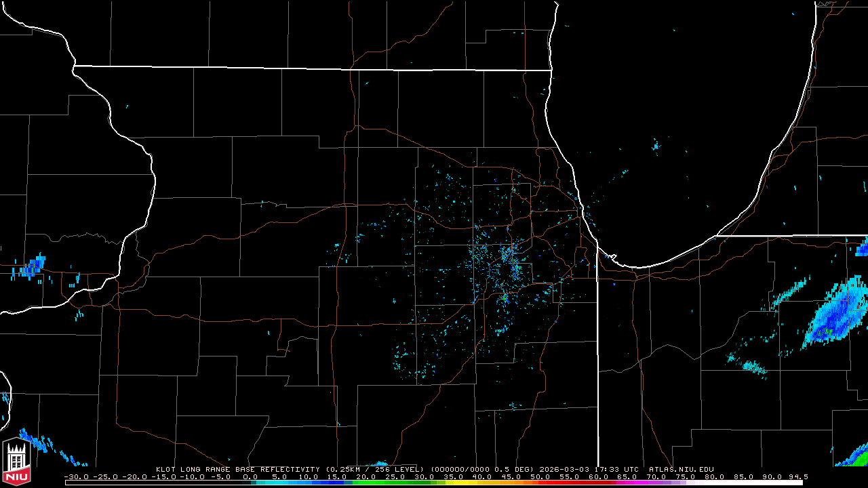Open the ATLAS.NIU.EDU link text

click(x=681, y=469)
